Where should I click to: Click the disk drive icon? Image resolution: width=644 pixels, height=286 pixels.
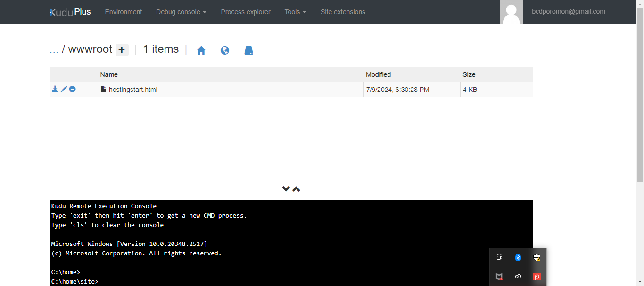249,50
